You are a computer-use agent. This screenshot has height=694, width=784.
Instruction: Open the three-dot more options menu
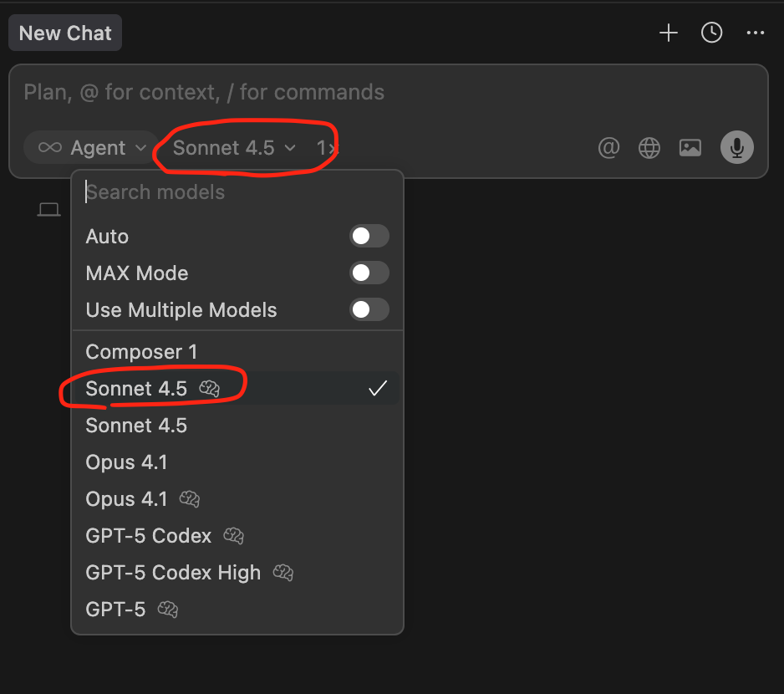[x=756, y=33]
